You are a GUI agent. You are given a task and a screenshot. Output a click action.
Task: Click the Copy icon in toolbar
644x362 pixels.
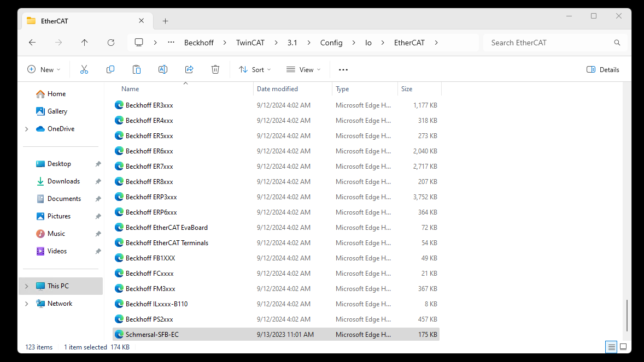point(110,70)
